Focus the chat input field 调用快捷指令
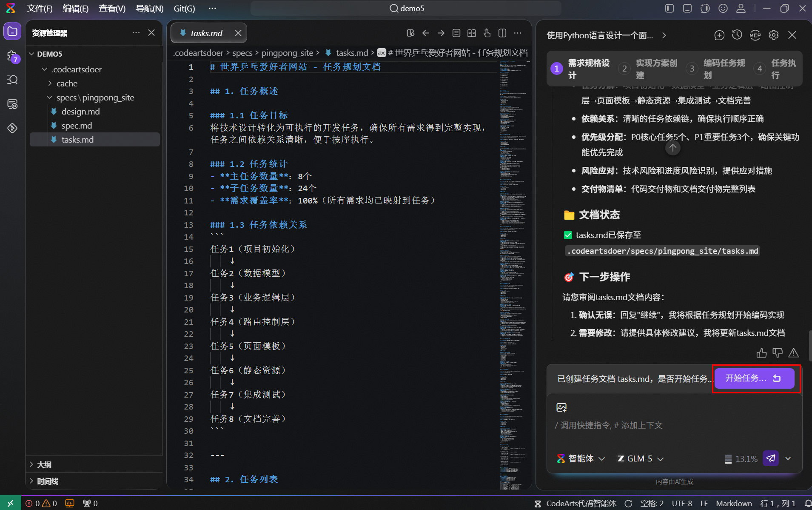812x510 pixels. coord(674,425)
